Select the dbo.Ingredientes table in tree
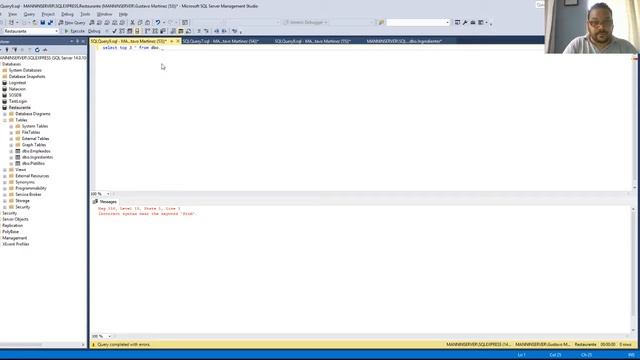The width and height of the screenshot is (640, 360). point(37,157)
